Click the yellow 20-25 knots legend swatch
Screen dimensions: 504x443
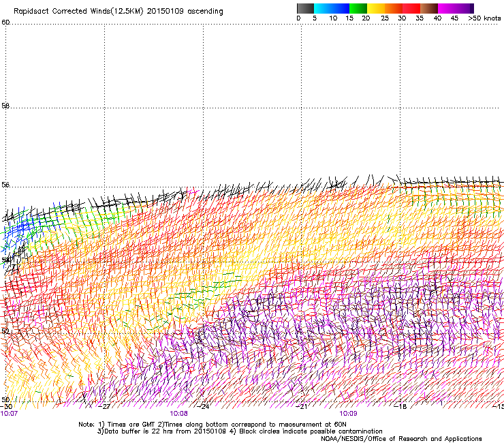point(376,8)
